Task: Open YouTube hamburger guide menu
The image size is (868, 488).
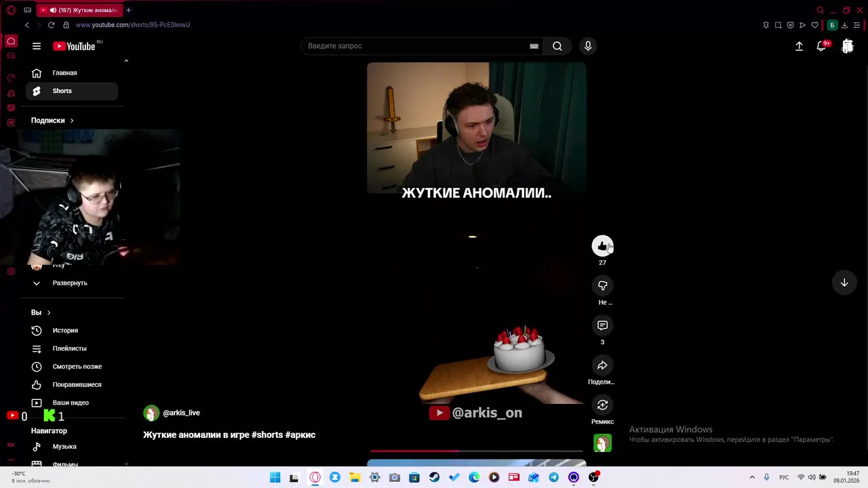Action: click(x=37, y=46)
